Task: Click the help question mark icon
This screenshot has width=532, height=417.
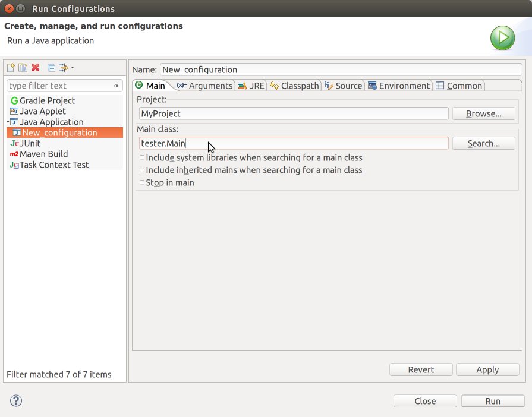Action: tap(16, 400)
